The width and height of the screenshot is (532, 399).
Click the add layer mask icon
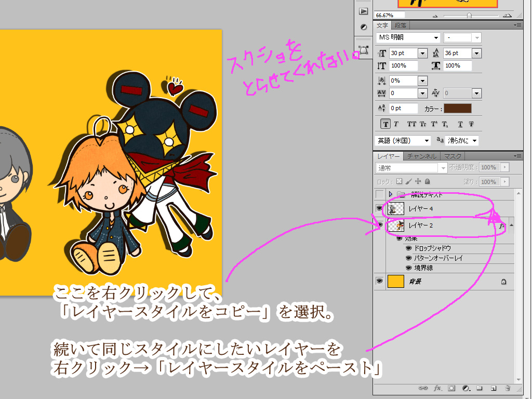coord(451,388)
